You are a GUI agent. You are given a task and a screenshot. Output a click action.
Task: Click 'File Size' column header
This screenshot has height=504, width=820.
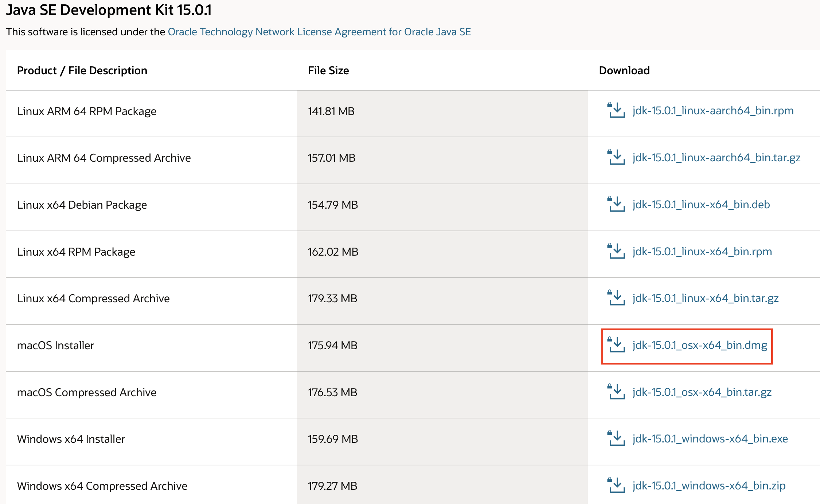pyautogui.click(x=328, y=70)
